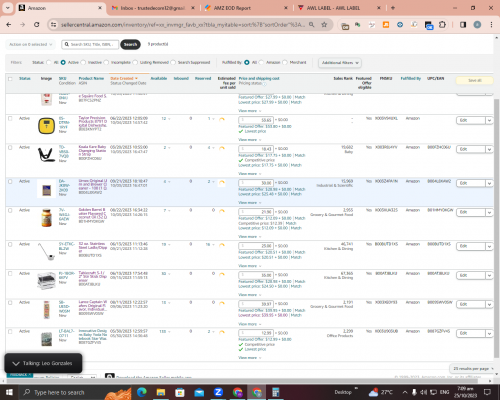
Task: Click the yellow scale product thumbnail
Action: click(46, 126)
